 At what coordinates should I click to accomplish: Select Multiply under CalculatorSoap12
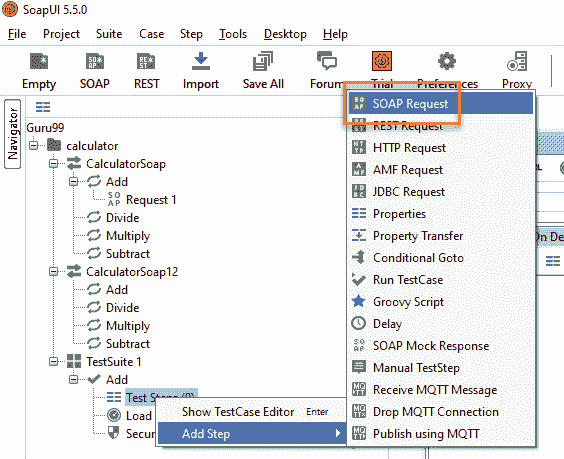[128, 326]
